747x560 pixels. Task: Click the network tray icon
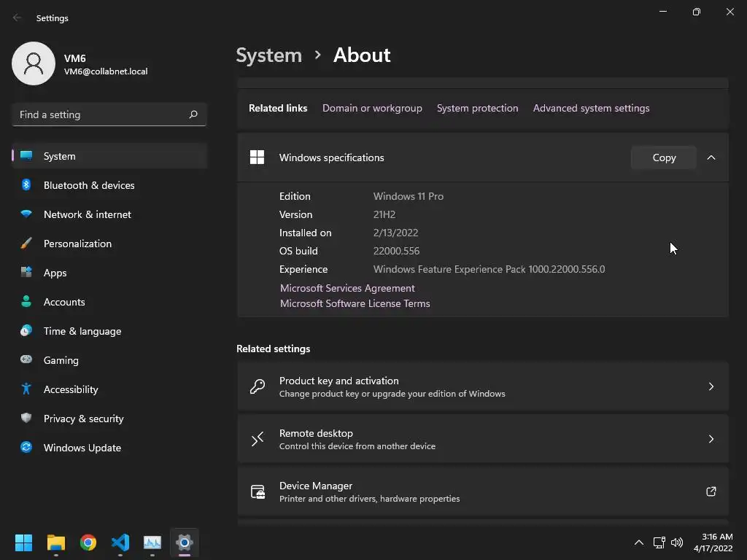click(659, 542)
